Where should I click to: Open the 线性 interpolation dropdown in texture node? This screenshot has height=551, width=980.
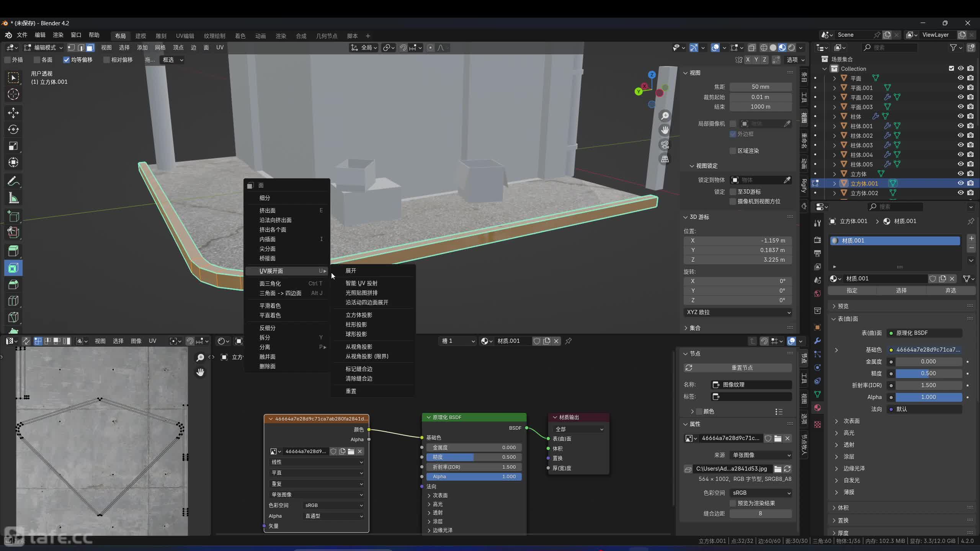(x=316, y=462)
